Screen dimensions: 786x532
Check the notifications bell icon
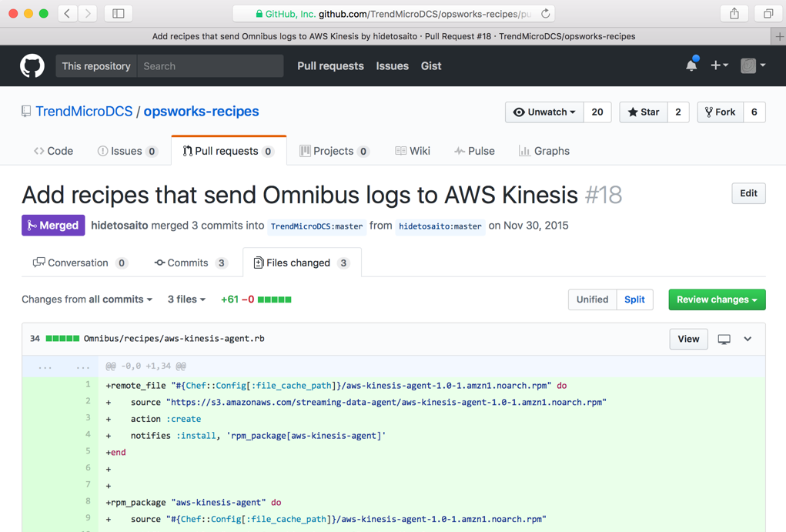tap(692, 65)
